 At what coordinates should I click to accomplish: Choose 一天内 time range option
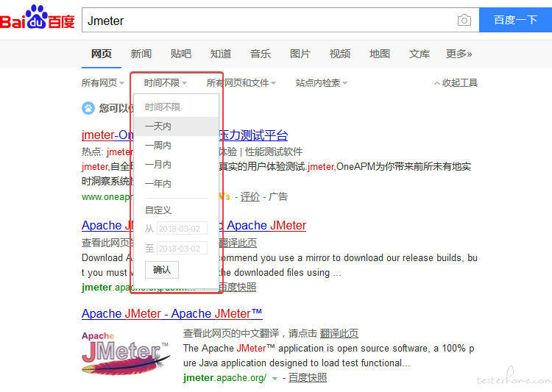click(x=177, y=126)
